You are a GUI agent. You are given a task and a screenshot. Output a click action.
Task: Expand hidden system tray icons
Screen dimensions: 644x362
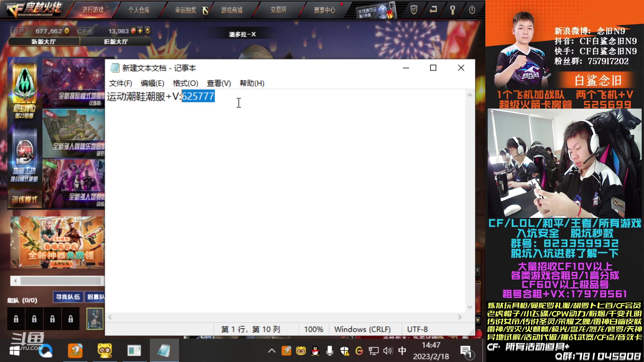click(x=271, y=351)
